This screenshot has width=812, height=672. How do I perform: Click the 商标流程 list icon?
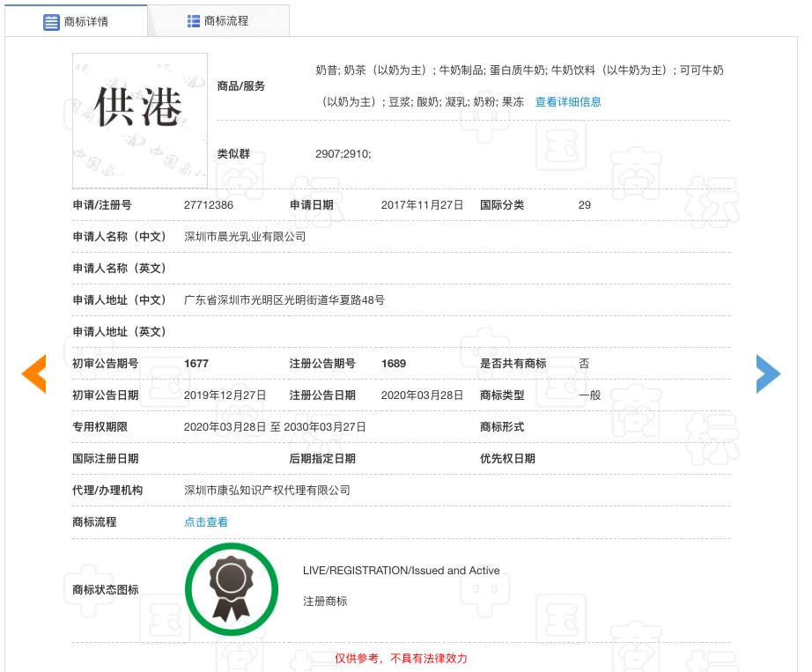coord(193,21)
